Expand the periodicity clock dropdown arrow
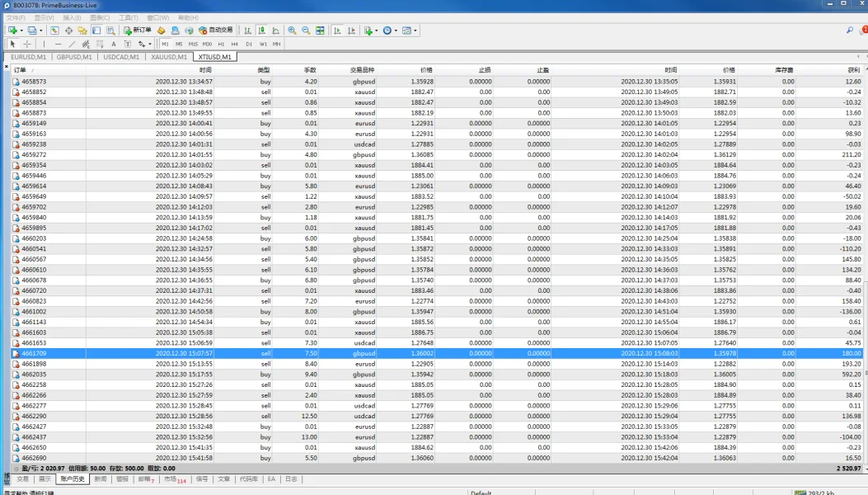868x495 pixels. [396, 31]
